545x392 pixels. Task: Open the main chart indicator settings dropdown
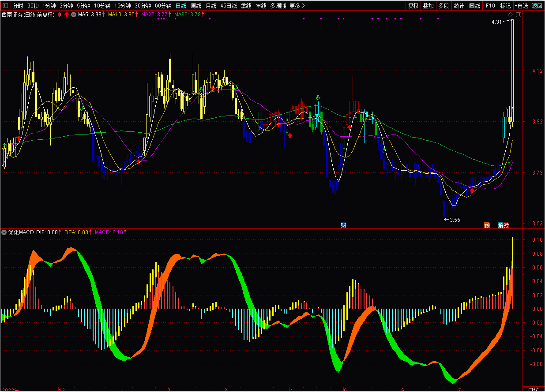coord(74,15)
